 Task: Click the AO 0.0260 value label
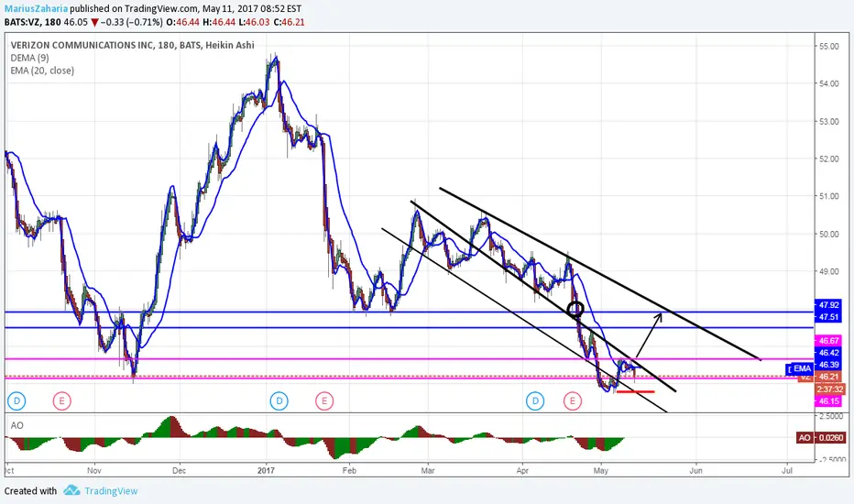pos(821,437)
